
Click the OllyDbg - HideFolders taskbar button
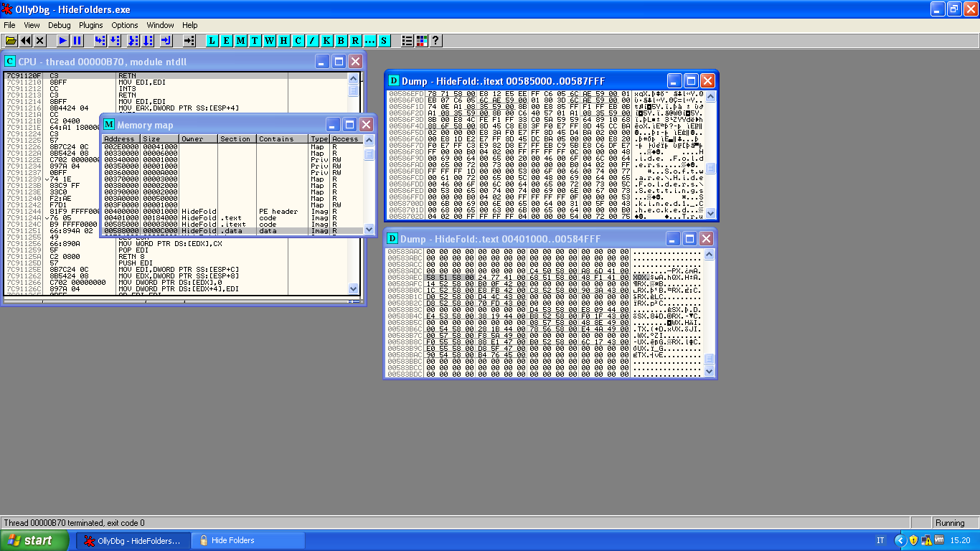133,540
